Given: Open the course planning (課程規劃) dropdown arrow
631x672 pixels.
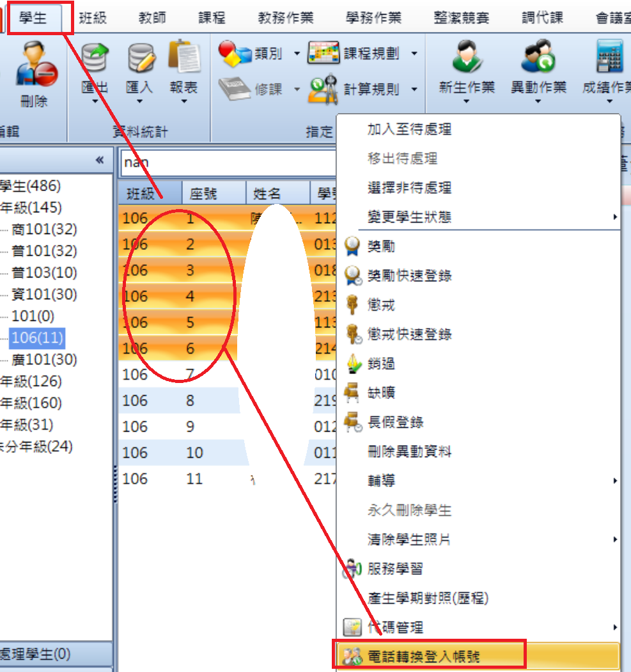Looking at the screenshot, I should click(x=414, y=54).
